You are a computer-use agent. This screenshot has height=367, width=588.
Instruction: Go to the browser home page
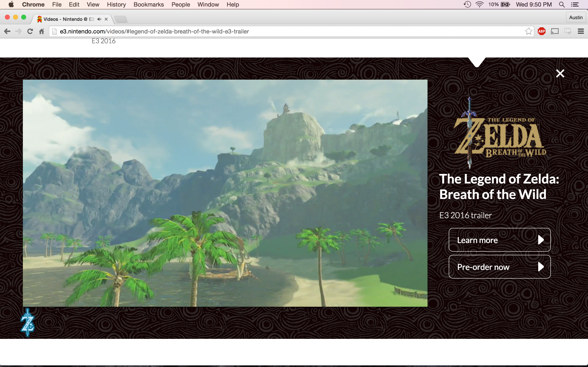tap(42, 31)
